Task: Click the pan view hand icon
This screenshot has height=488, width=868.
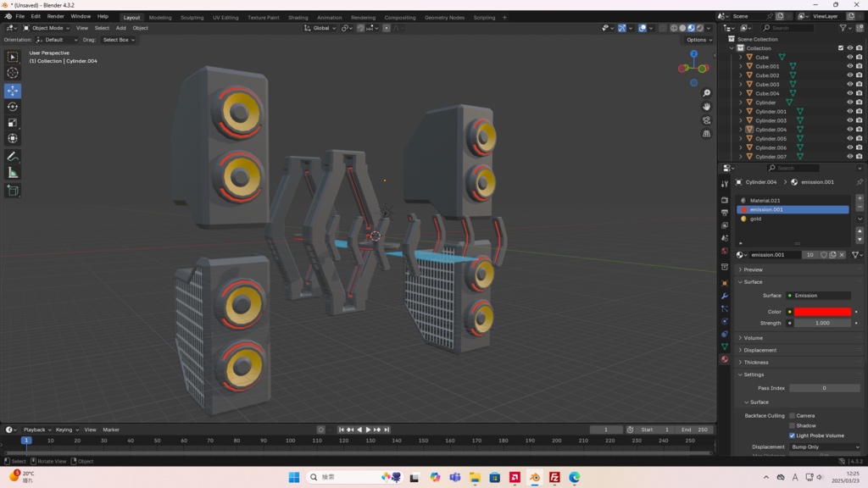Action: 706,106
